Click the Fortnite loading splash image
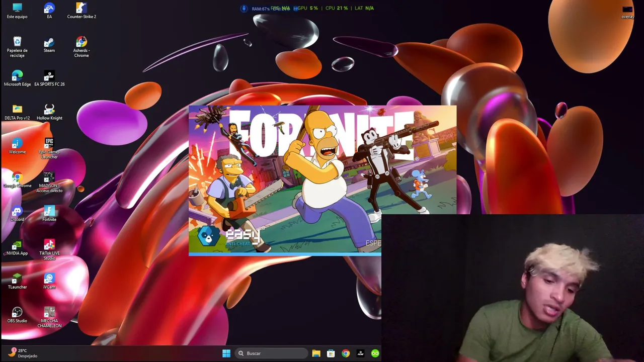 tap(323, 180)
